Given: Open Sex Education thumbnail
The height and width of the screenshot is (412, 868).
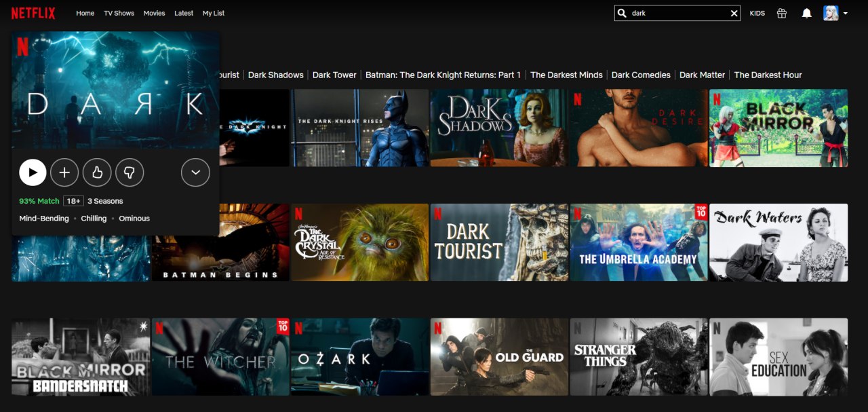Looking at the screenshot, I should tap(778, 357).
